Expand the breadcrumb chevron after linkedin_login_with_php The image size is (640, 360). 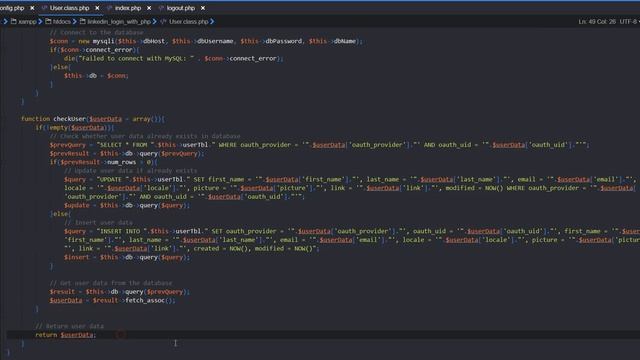click(x=155, y=22)
